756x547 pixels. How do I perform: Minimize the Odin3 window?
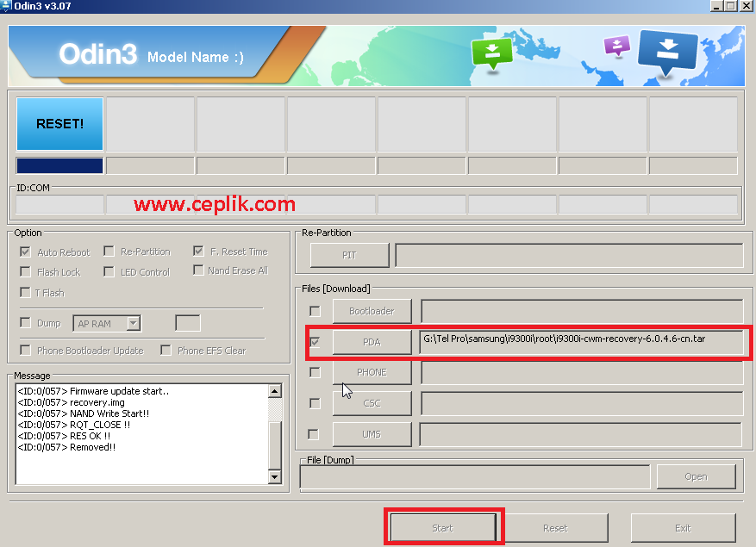(717, 6)
